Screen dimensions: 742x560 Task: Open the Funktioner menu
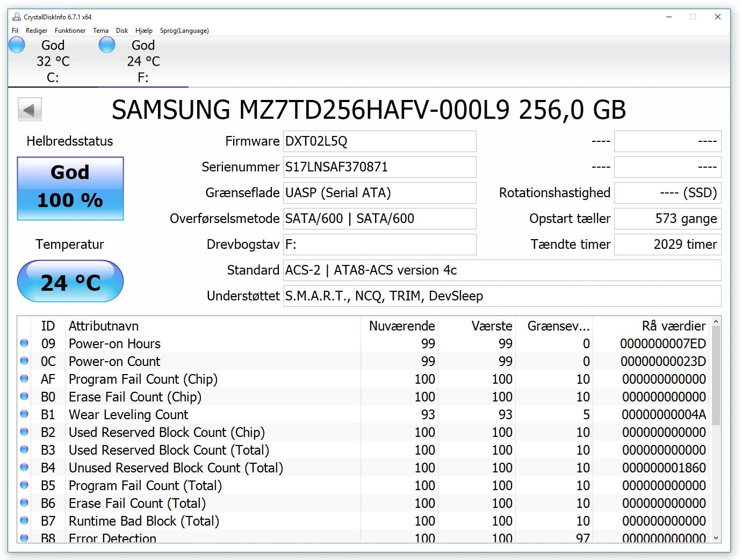(70, 31)
